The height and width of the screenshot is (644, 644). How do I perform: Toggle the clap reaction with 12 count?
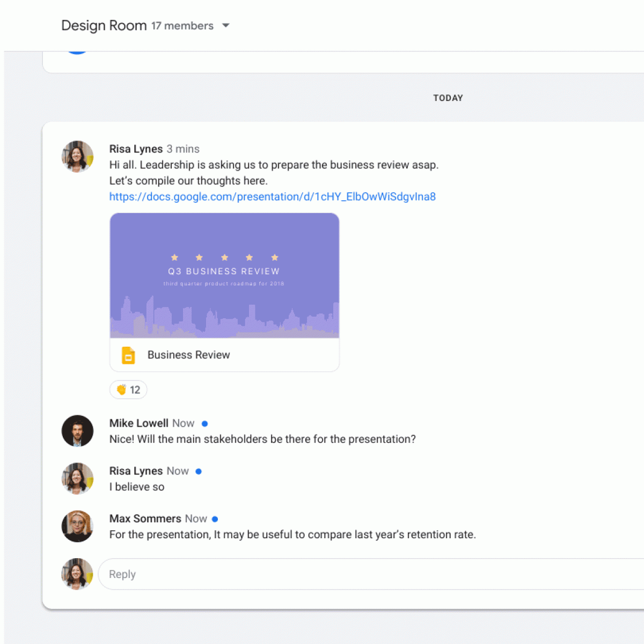tap(128, 390)
